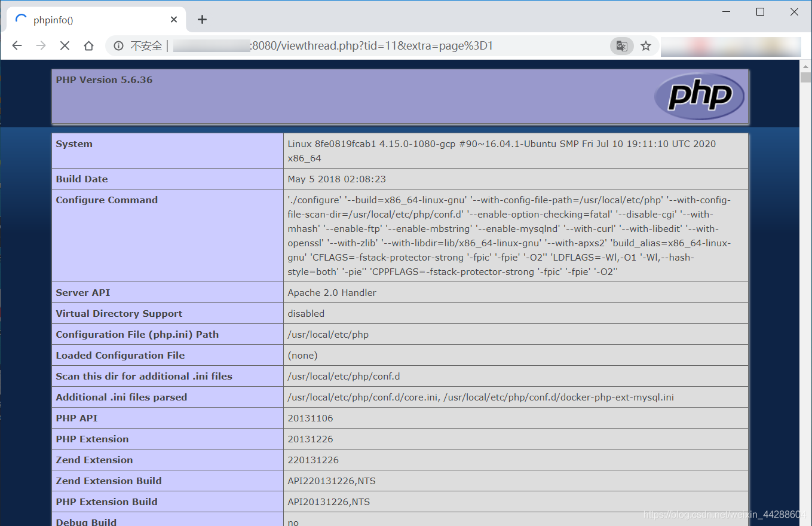
Task: Open the site security info icon
Action: pyautogui.click(x=118, y=45)
